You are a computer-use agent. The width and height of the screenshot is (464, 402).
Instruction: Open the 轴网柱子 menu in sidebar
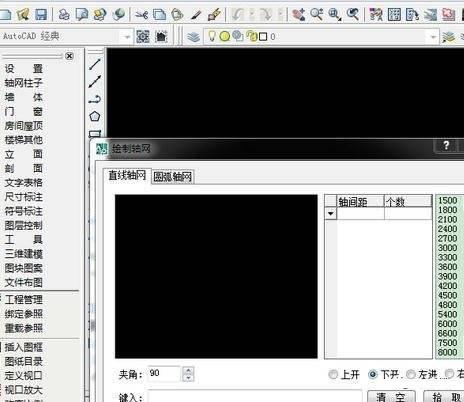click(23, 83)
